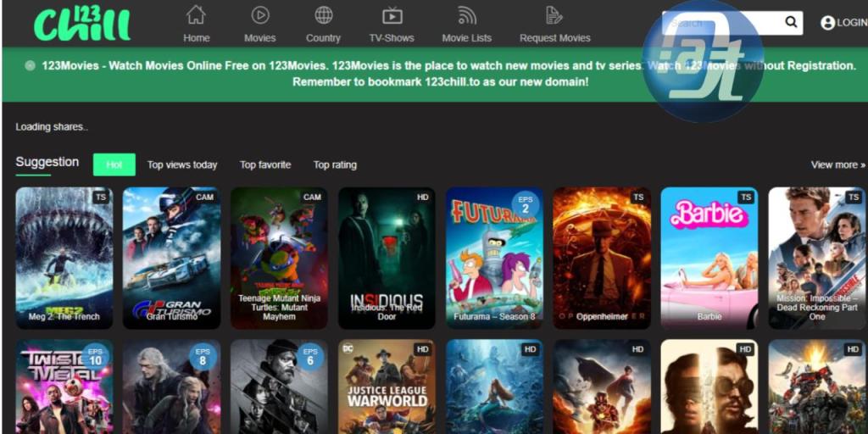This screenshot has width=868, height=434.
Task: Open the Oppenheimer poster
Action: click(x=602, y=258)
